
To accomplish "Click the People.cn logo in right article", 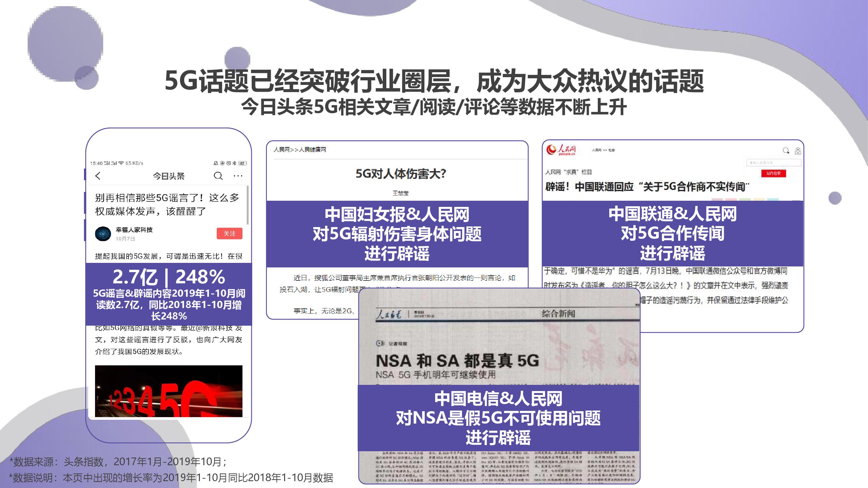I will (x=561, y=150).
